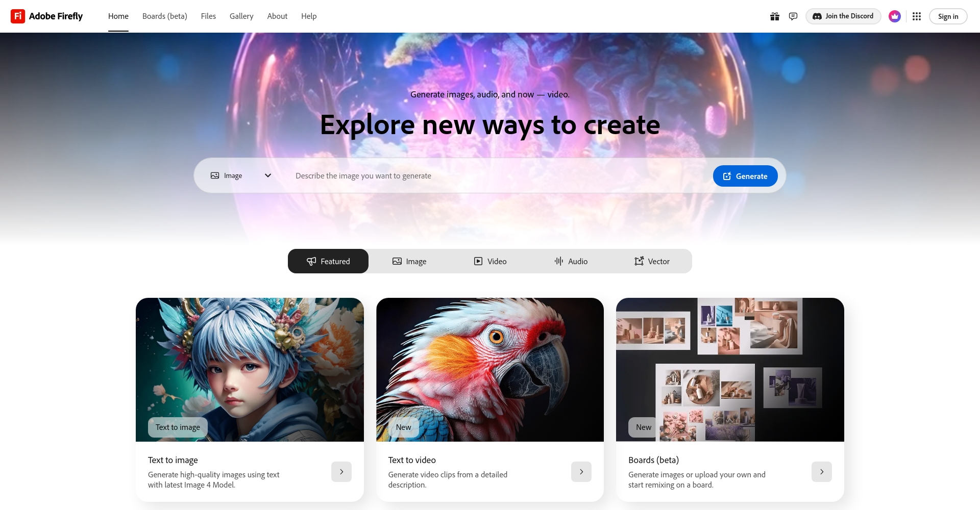Image resolution: width=980 pixels, height=510 pixels.
Task: Open the About page
Action: click(x=277, y=16)
